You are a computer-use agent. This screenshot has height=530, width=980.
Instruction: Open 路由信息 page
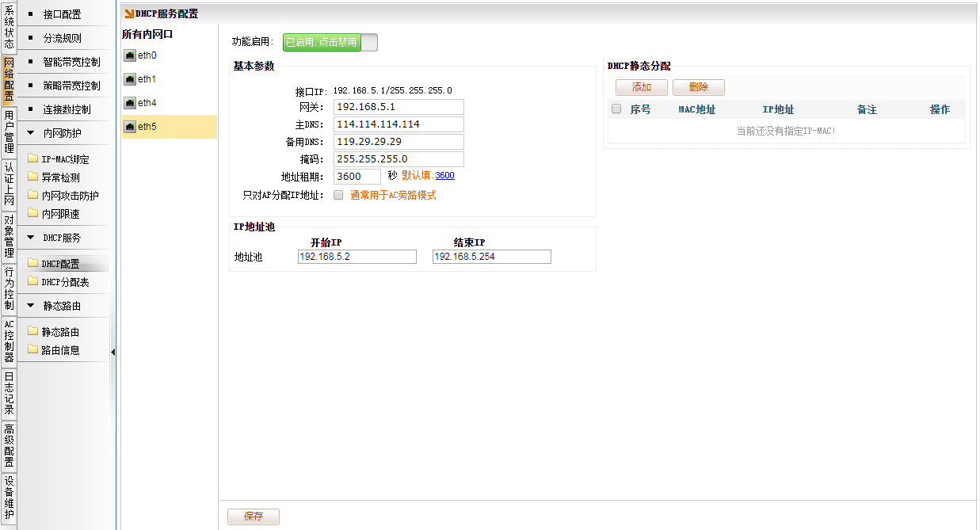pos(60,350)
